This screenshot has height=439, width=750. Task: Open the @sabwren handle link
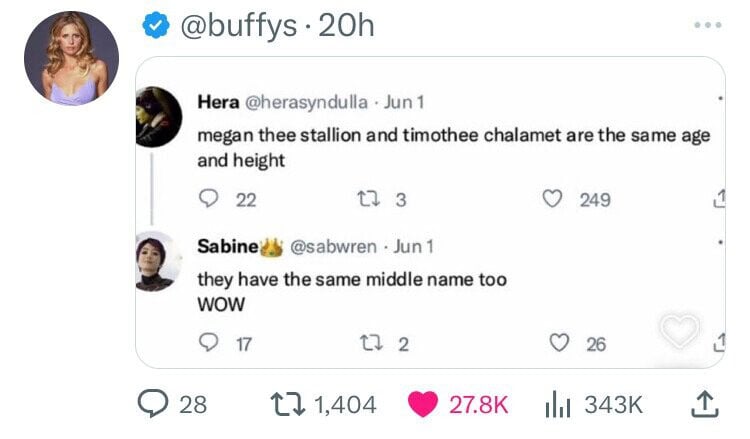pyautogui.click(x=333, y=246)
